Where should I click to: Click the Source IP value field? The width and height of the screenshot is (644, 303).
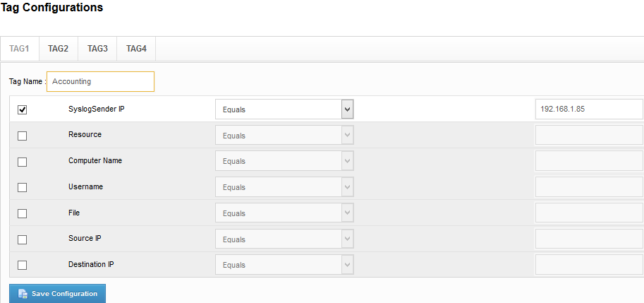(589, 239)
